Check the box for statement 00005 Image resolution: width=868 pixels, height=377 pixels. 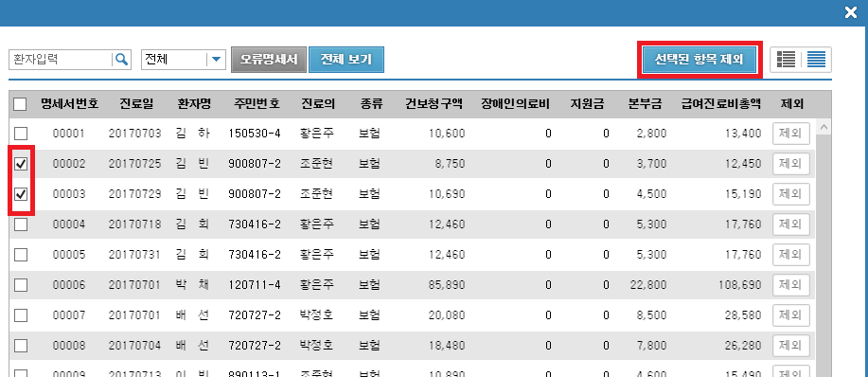(x=21, y=255)
